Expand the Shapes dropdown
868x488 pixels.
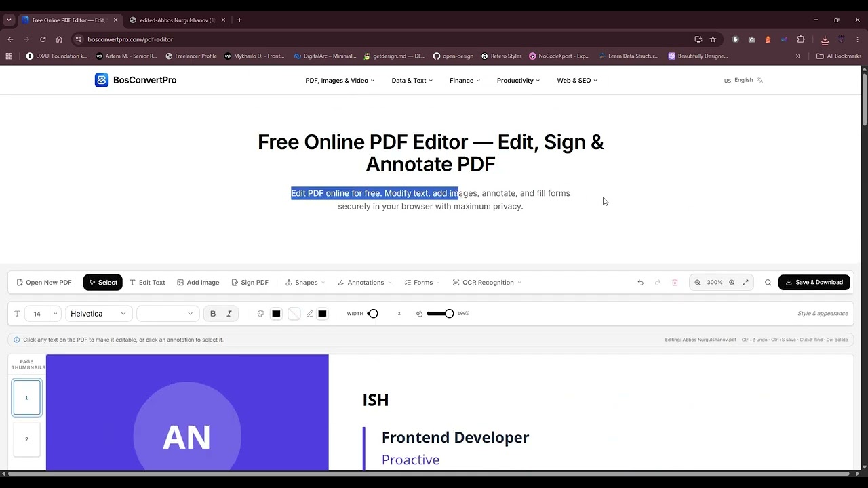click(305, 283)
